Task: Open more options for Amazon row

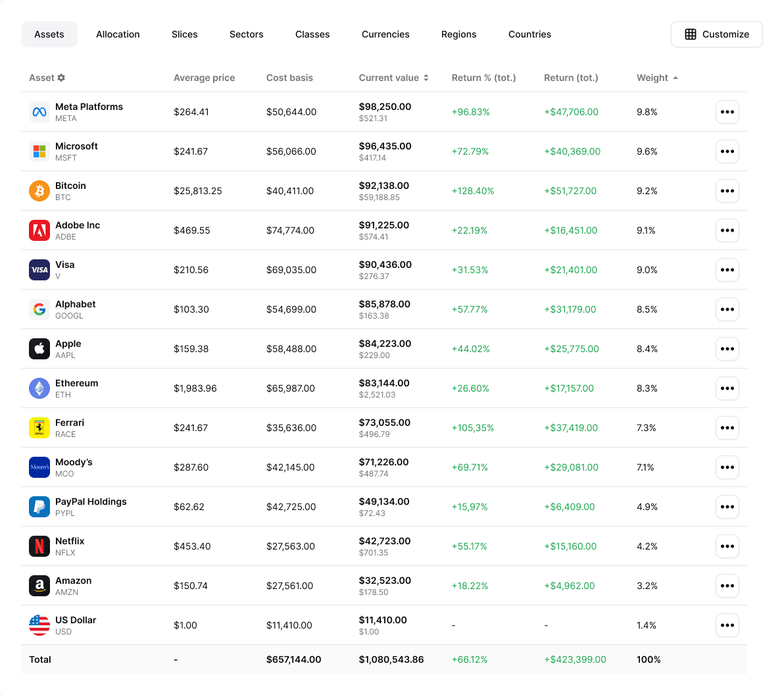Action: pos(727,586)
